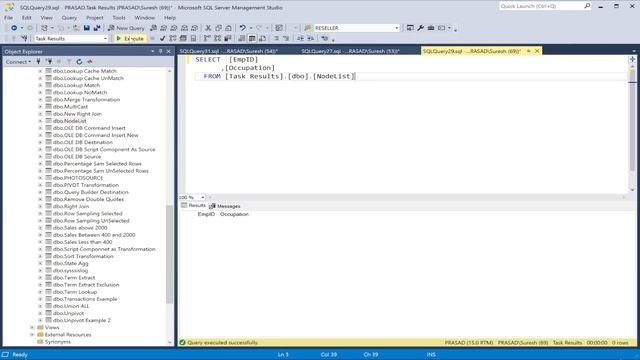640x360 pixels.
Task: Switch to the SQLQuery31.sql tab
Action: click(x=229, y=51)
